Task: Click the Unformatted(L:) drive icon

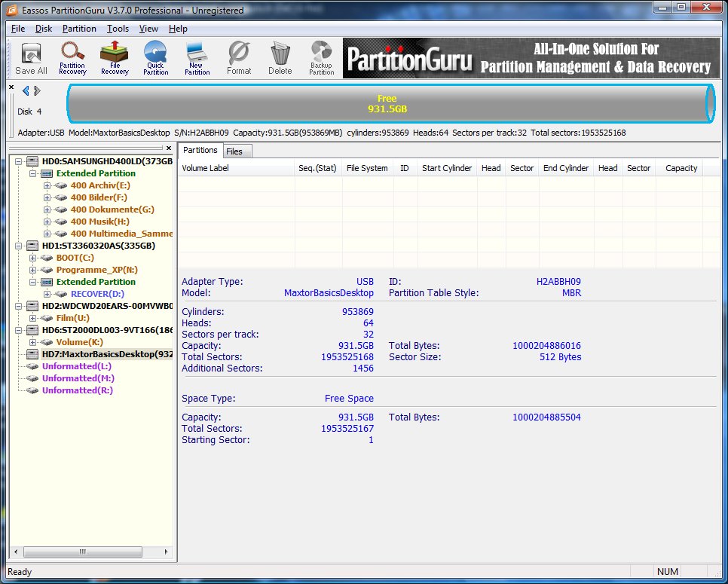Action: [x=32, y=366]
